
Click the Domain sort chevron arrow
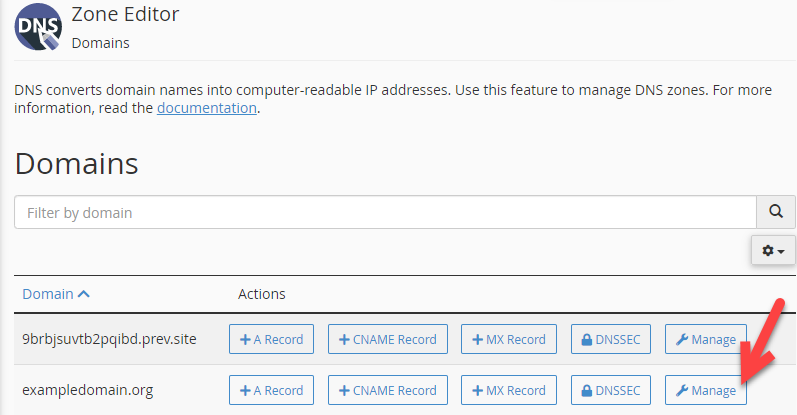pos(84,294)
